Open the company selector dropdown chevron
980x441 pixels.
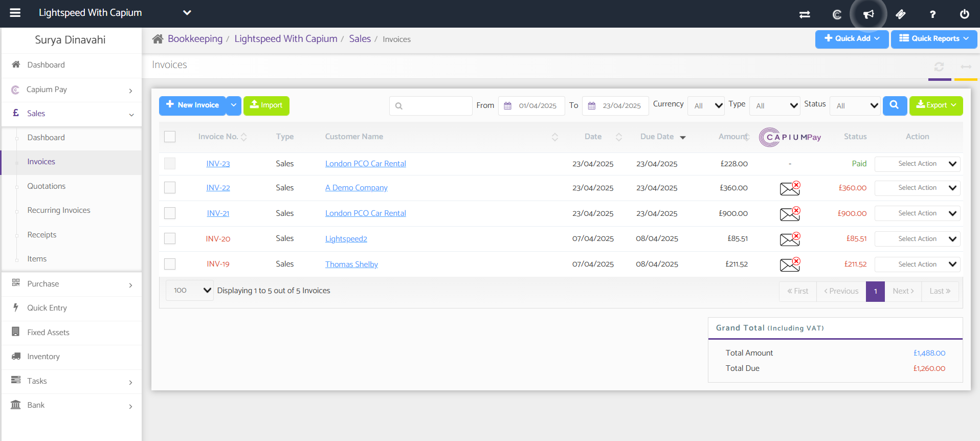[187, 13]
